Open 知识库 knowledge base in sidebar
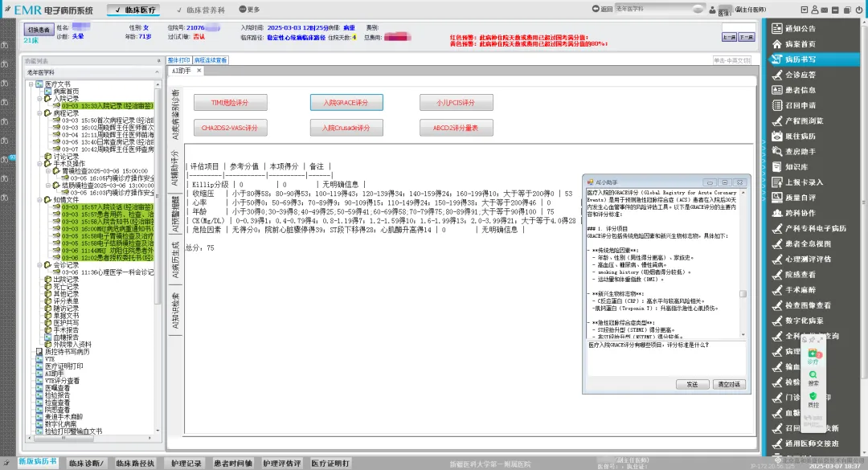 (x=799, y=166)
